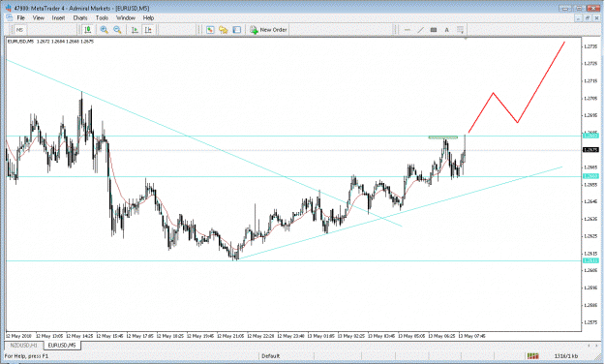Click the lowest cyan horizontal line price tag

tap(590, 261)
